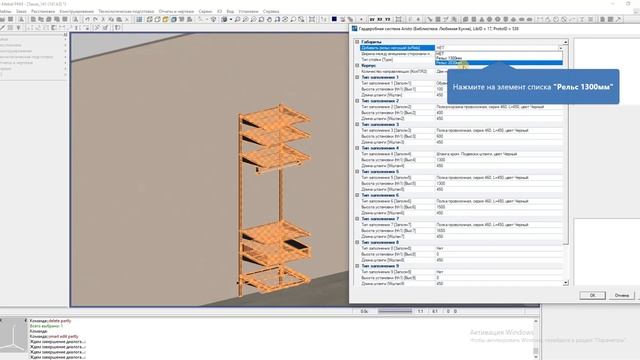This screenshot has width=640, height=360.
Task: Open the Заказ menu
Action: coord(21,11)
